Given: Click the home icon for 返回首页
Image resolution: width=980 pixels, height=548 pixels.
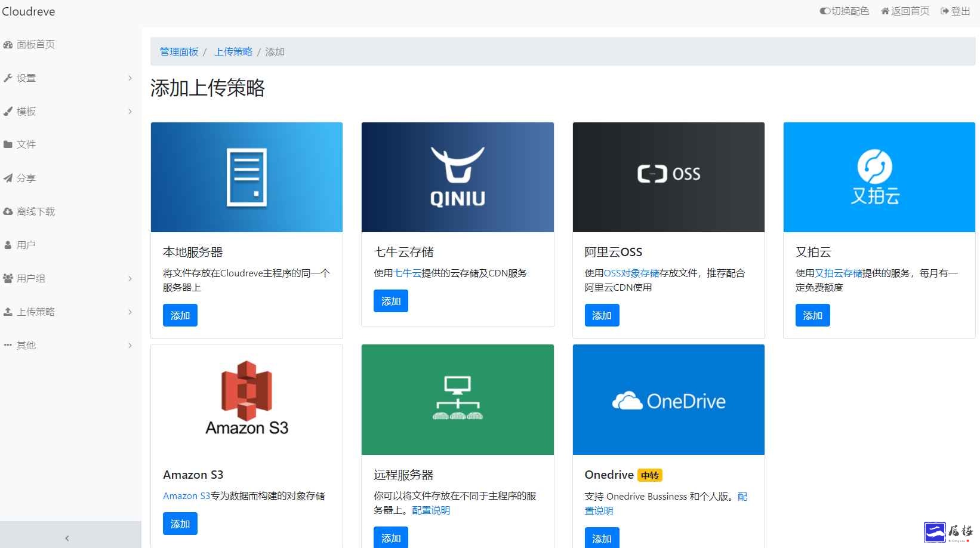Looking at the screenshot, I should (885, 11).
